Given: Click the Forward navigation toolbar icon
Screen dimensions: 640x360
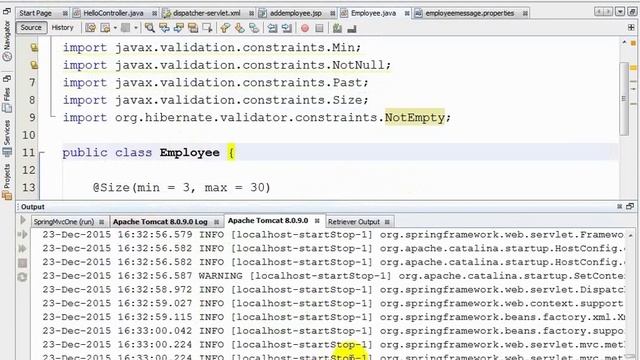Looking at the screenshot, I should pyautogui.click(x=126, y=28).
